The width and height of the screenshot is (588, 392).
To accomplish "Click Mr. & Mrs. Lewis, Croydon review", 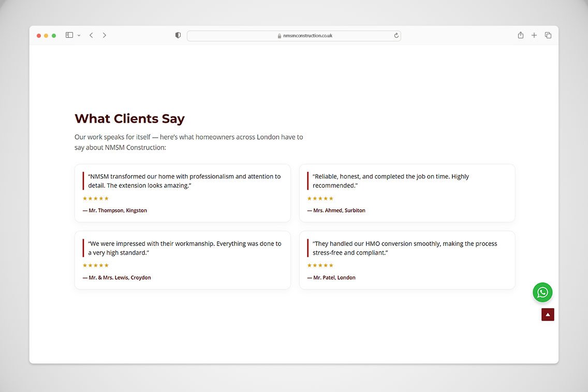I will [x=182, y=260].
